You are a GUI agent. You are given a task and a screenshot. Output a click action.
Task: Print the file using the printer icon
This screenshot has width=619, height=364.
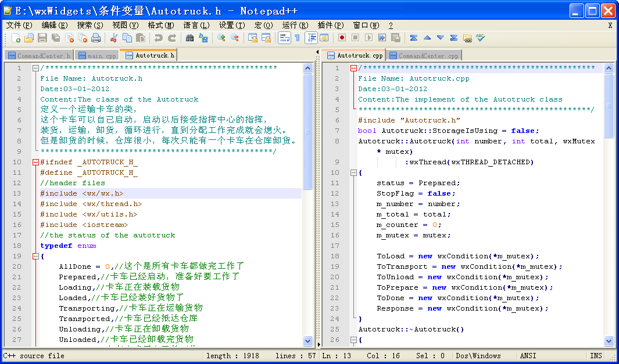96,38
